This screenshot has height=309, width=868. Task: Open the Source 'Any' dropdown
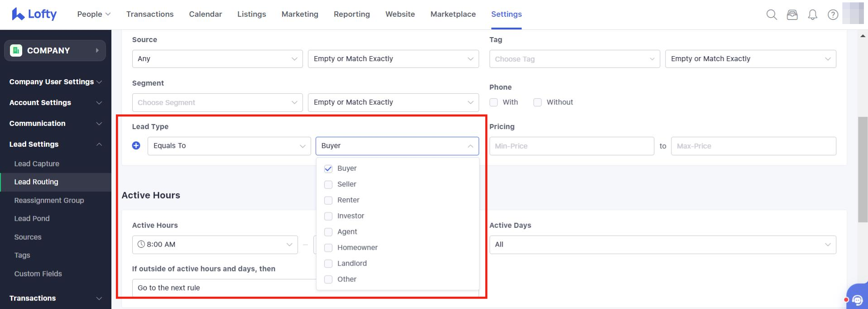pos(217,59)
